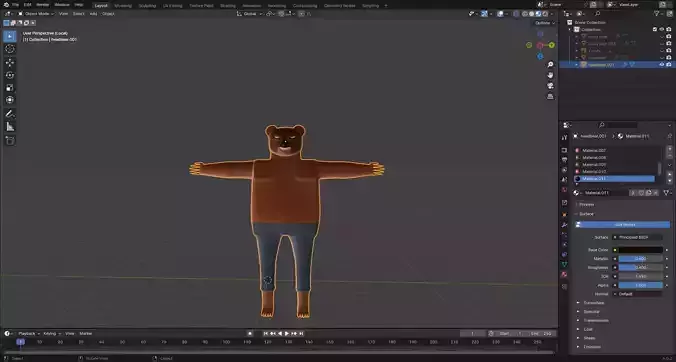The width and height of the screenshot is (676, 362).
Task: Open the Normal Default dropdown
Action: coord(638,294)
